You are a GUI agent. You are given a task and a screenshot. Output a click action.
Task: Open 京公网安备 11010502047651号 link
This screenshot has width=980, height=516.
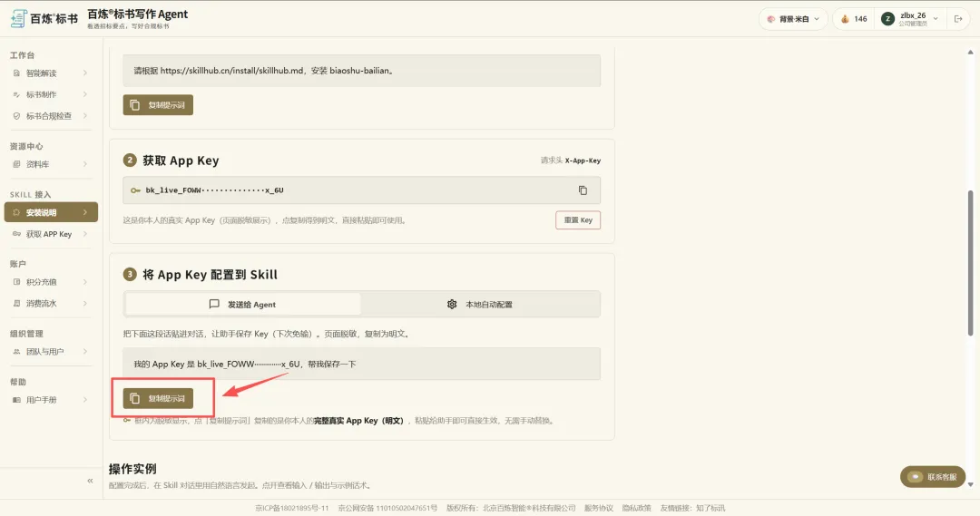pyautogui.click(x=387, y=508)
